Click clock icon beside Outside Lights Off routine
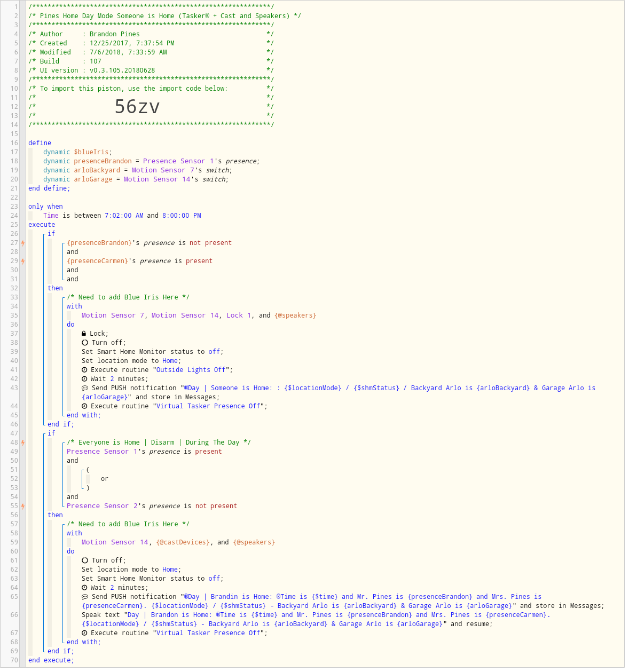 pyautogui.click(x=84, y=370)
